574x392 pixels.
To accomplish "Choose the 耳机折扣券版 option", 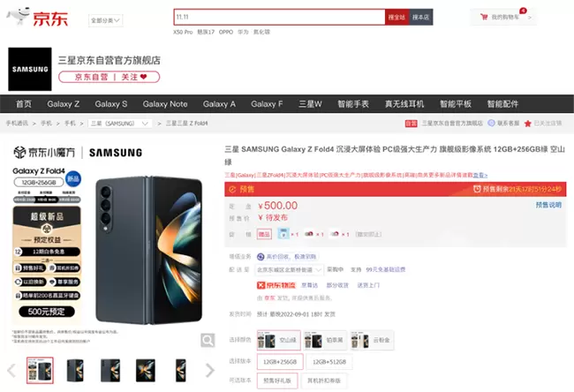I will (x=323, y=381).
